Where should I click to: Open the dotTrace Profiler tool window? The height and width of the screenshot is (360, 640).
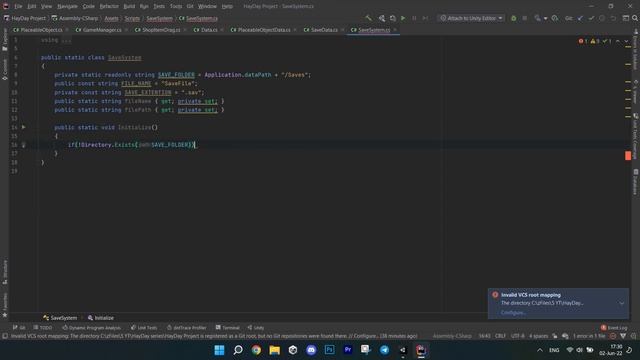pos(187,327)
